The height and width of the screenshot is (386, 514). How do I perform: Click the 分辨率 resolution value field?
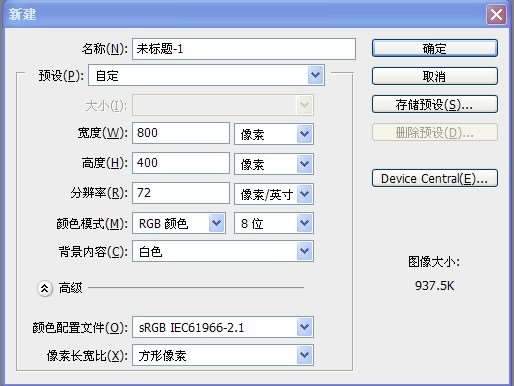[x=181, y=193]
